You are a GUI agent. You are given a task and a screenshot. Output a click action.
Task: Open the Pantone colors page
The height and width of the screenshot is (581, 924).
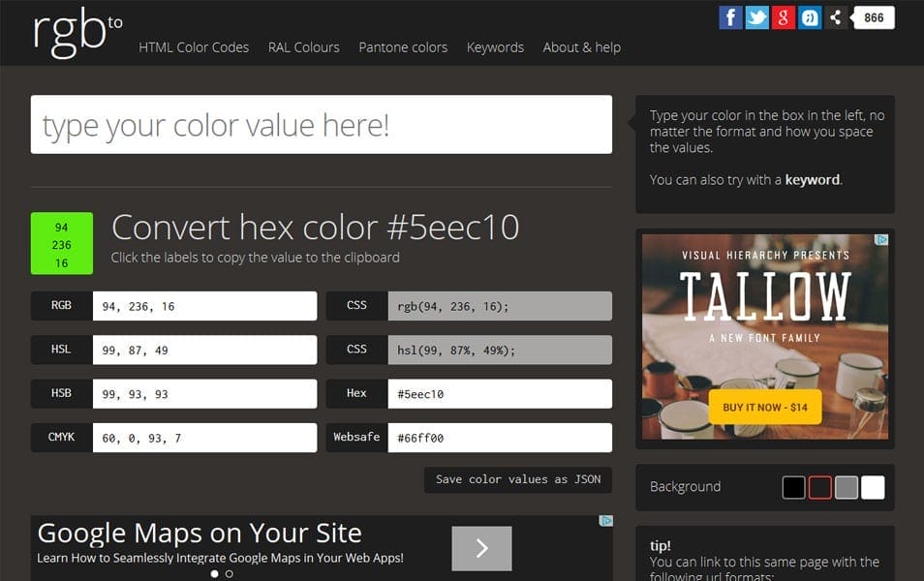point(403,46)
